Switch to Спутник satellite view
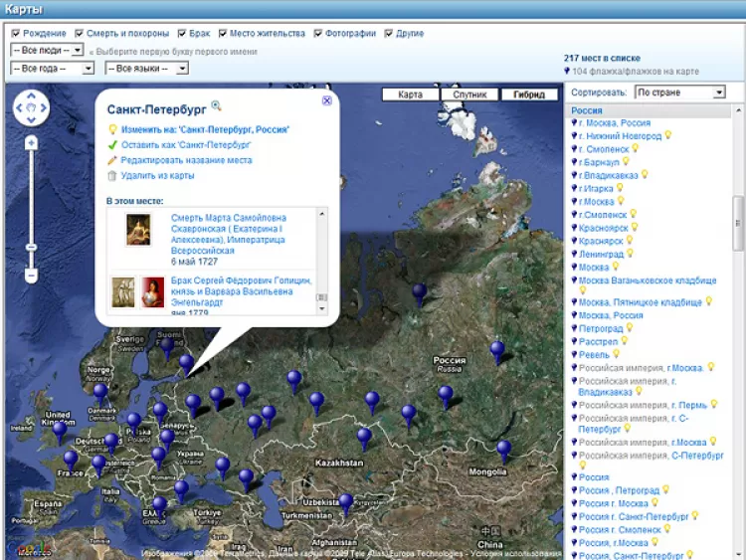 (x=469, y=94)
